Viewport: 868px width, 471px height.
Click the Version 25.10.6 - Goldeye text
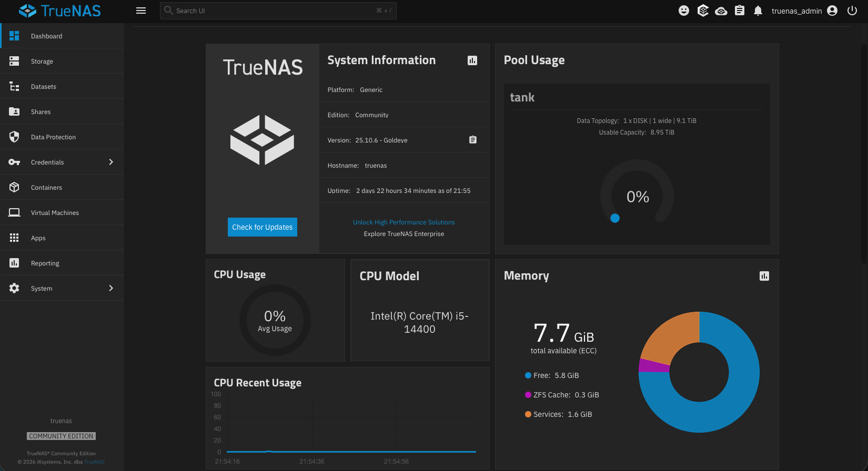pyautogui.click(x=368, y=140)
